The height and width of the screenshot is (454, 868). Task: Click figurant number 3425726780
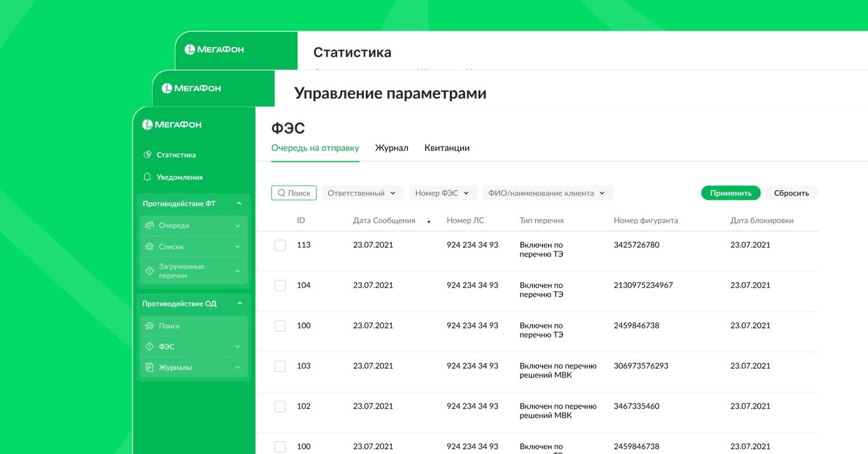pyautogui.click(x=636, y=245)
